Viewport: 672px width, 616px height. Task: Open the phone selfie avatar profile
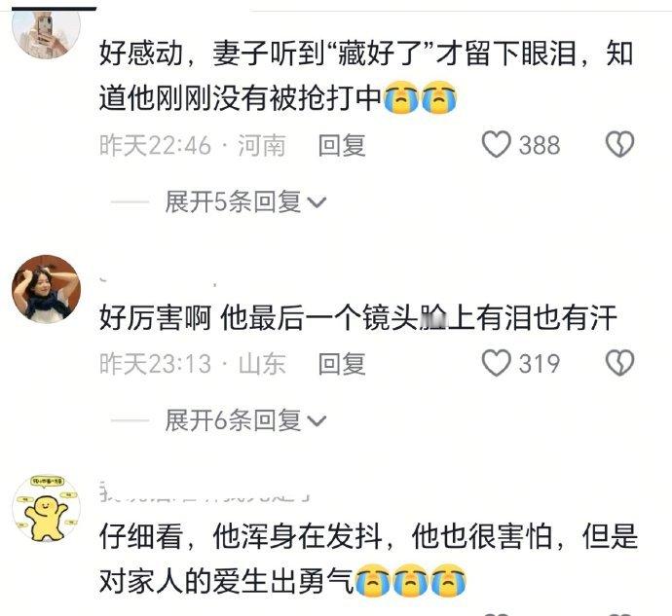pyautogui.click(x=47, y=33)
